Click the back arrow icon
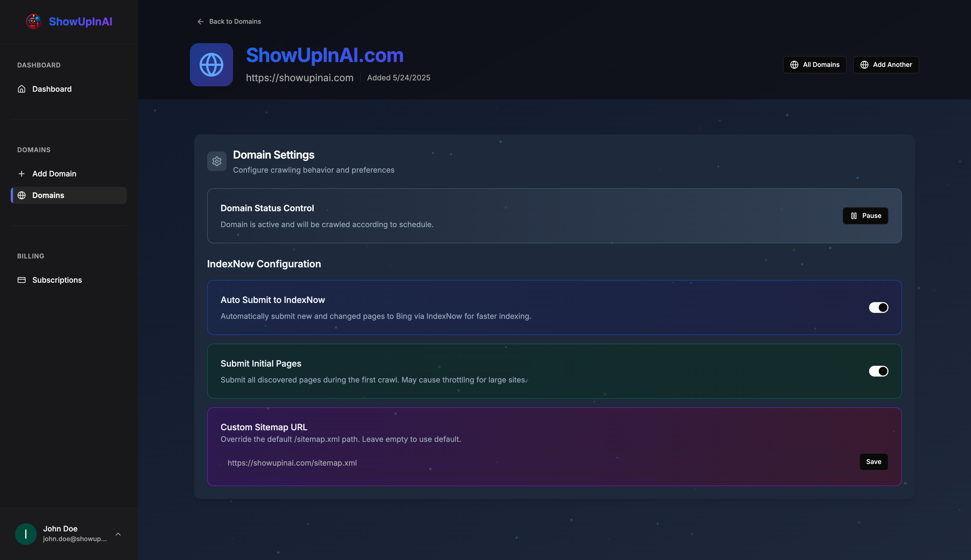 point(200,22)
